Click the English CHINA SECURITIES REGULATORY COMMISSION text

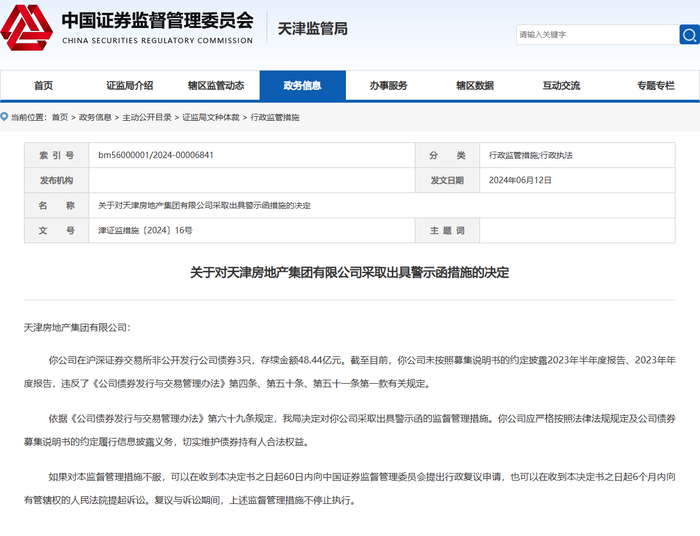tap(158, 41)
